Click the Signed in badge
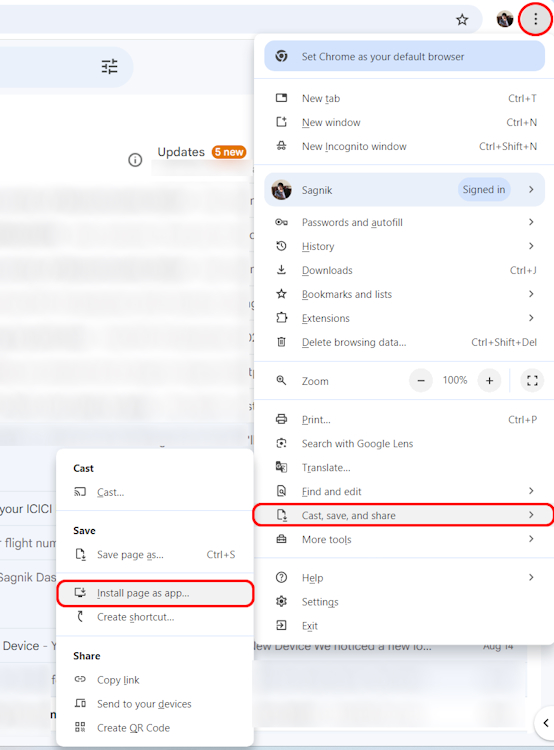The width and height of the screenshot is (554, 750). [484, 189]
